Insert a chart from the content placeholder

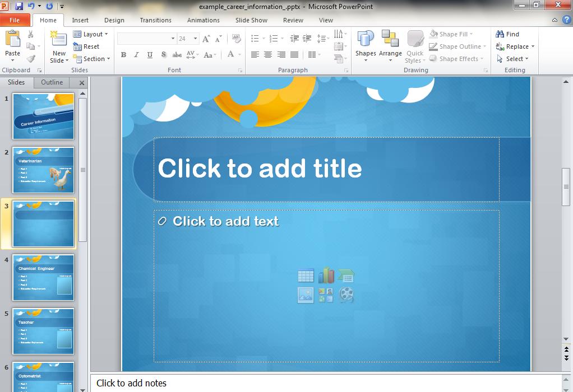pos(326,276)
